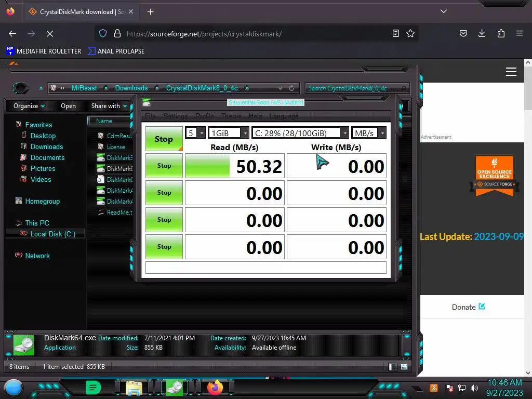
Task: Open the green notes app on taskbar
Action: [x=93, y=388]
